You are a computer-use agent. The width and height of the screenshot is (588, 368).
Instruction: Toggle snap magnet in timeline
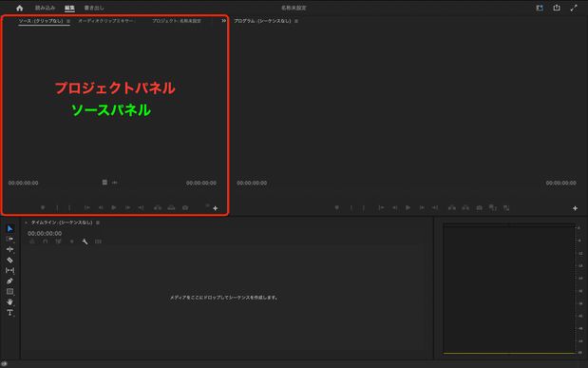pos(46,242)
